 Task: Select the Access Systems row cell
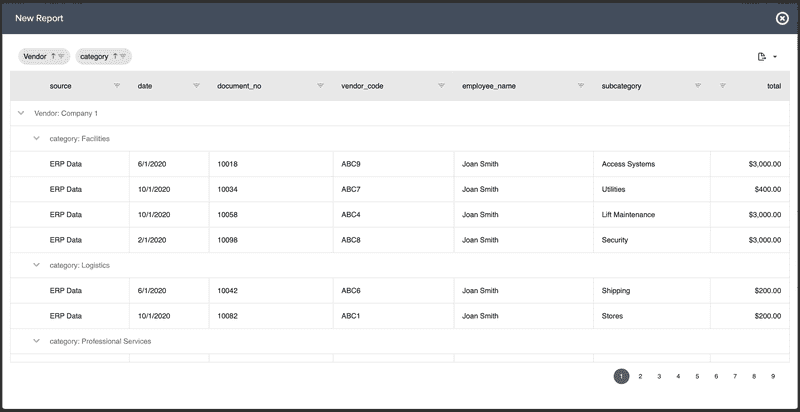[x=628, y=164]
